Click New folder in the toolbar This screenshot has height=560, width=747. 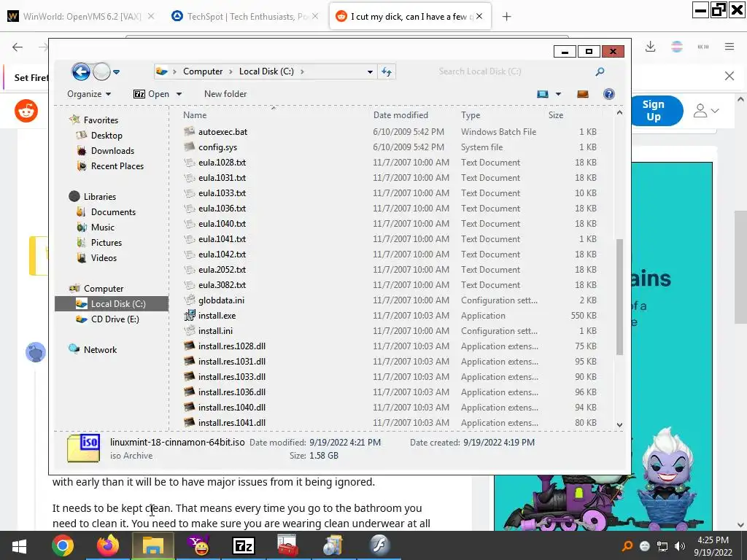pyautogui.click(x=225, y=94)
